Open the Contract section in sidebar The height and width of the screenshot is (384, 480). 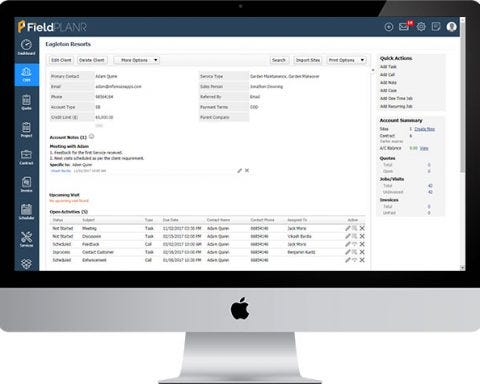click(x=26, y=157)
